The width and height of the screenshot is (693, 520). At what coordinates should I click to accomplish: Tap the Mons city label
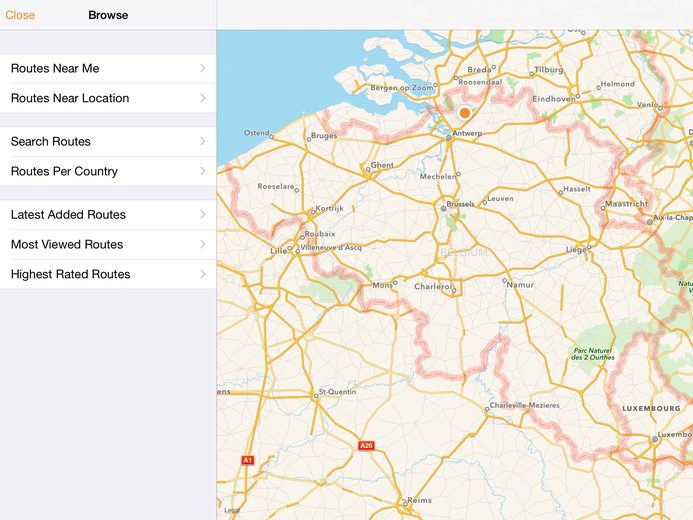click(382, 285)
